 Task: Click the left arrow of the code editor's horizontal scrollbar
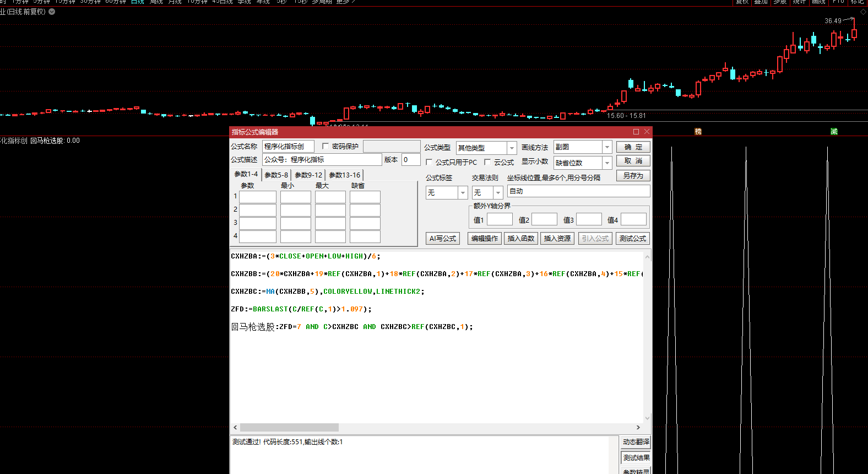tap(235, 428)
